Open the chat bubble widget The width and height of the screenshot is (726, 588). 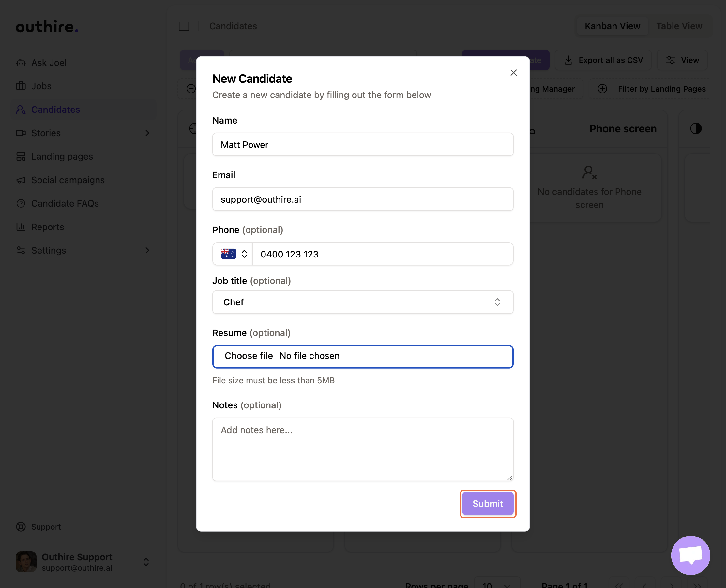coord(690,555)
